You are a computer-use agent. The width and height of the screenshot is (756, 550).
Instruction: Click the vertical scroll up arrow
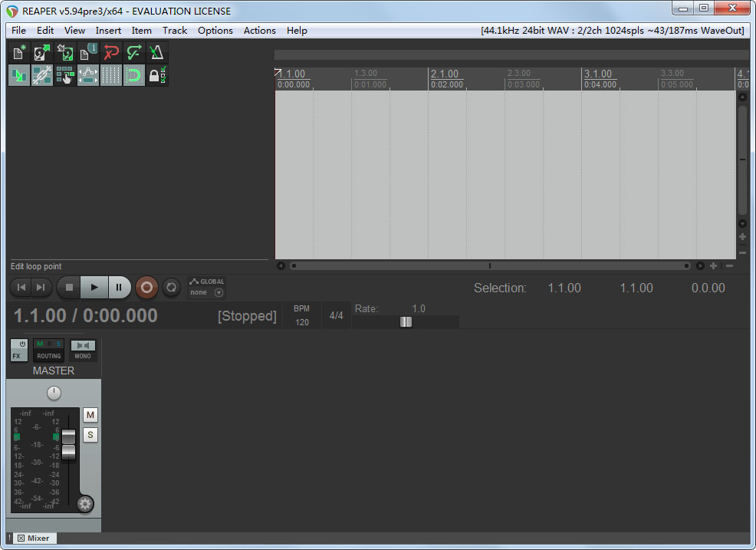(x=742, y=97)
